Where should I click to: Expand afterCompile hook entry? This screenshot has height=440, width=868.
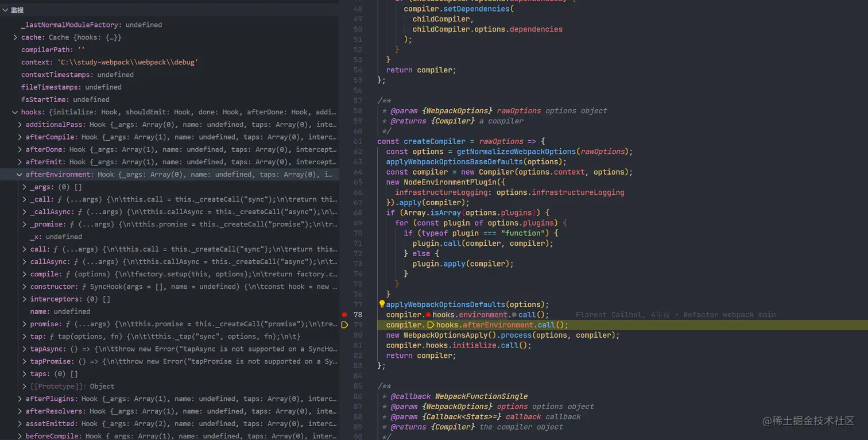point(20,137)
